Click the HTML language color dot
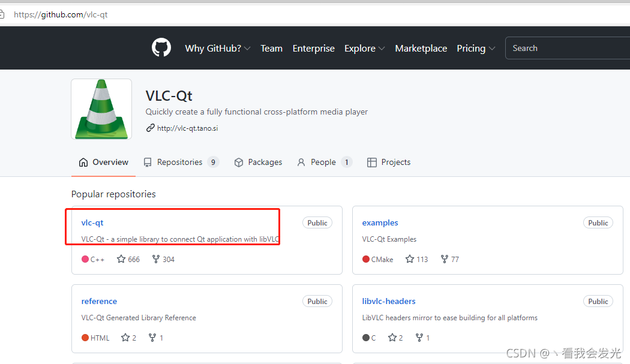 tap(85, 338)
